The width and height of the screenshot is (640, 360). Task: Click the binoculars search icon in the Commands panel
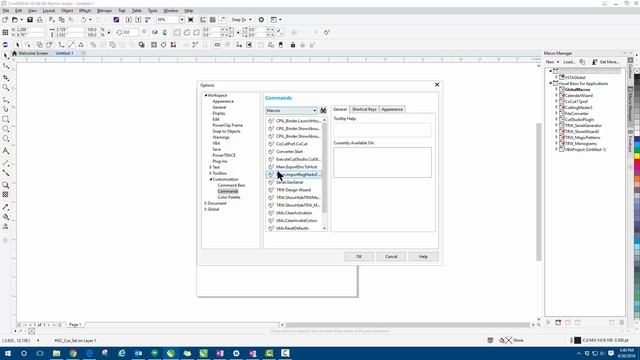(323, 111)
